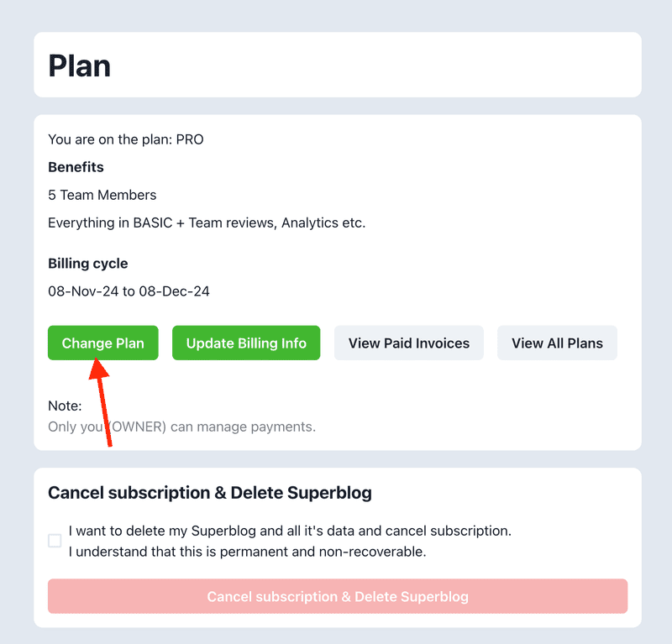Click the Plan page heading
This screenshot has height=644, width=672.
(x=80, y=65)
